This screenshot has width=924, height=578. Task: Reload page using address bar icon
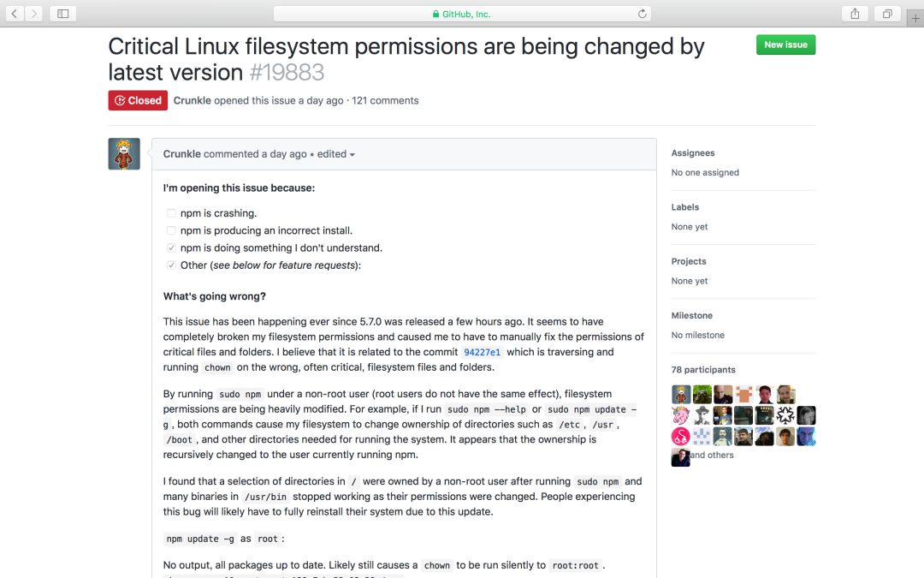(642, 14)
